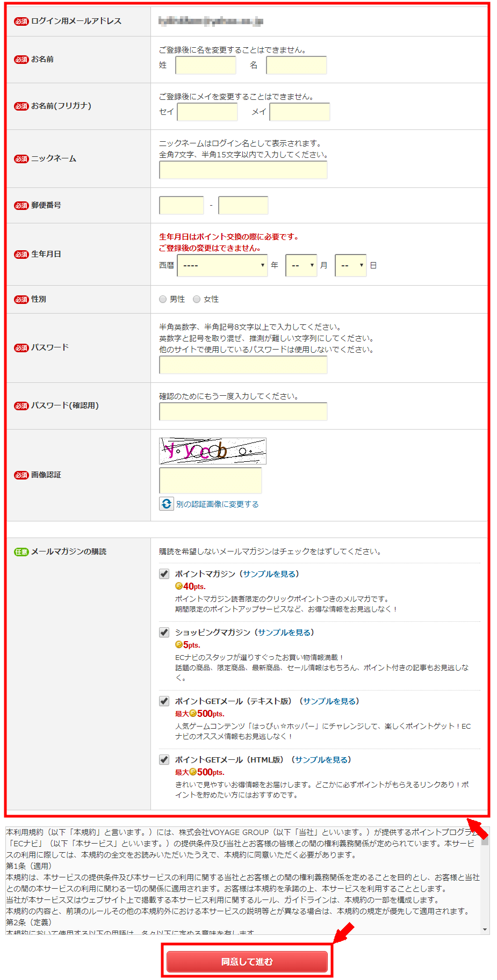This screenshot has width=497, height=980.
Task: Open the birth month dropdown
Action: point(301,265)
